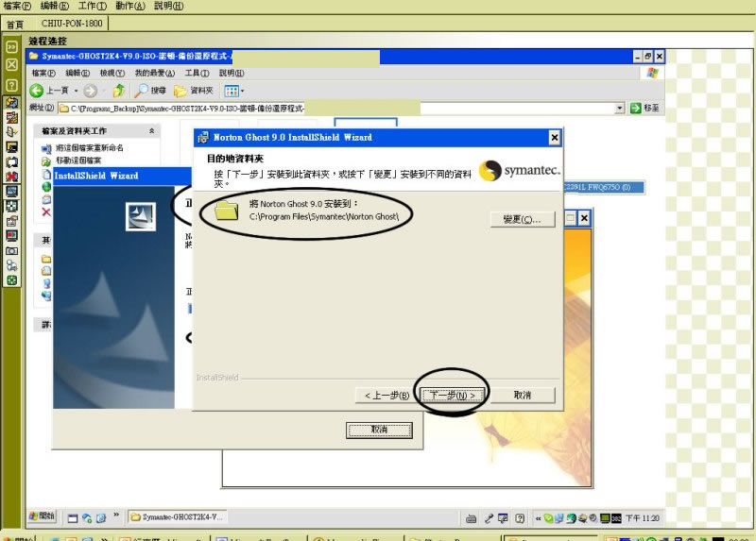
Task: Expand remote quick launch chevron »
Action: coord(116,515)
